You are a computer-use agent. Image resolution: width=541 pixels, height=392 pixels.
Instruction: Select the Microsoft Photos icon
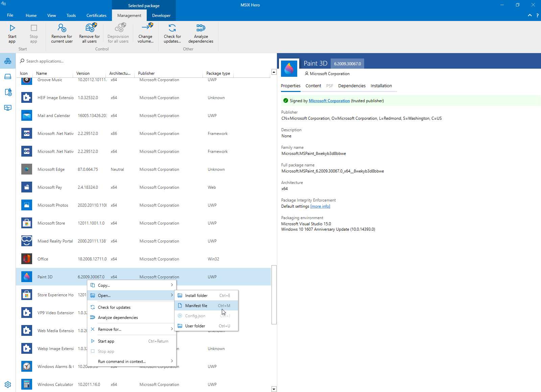point(27,205)
